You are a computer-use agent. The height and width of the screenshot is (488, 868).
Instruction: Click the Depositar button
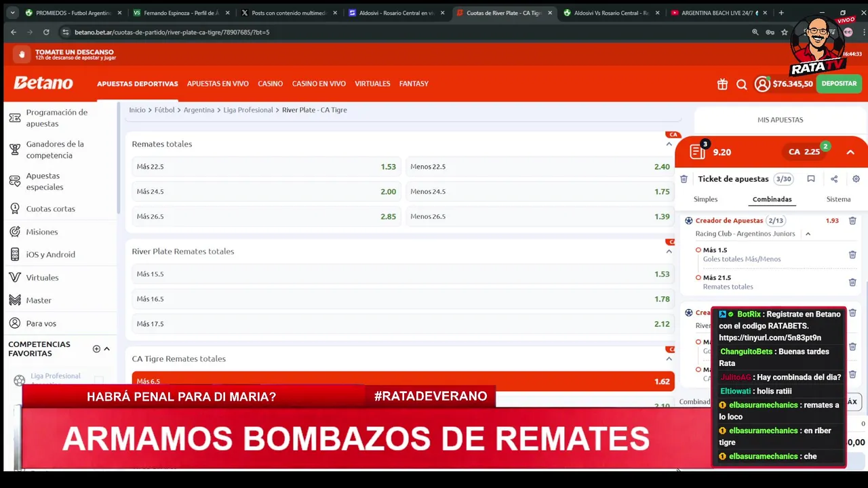(x=839, y=84)
